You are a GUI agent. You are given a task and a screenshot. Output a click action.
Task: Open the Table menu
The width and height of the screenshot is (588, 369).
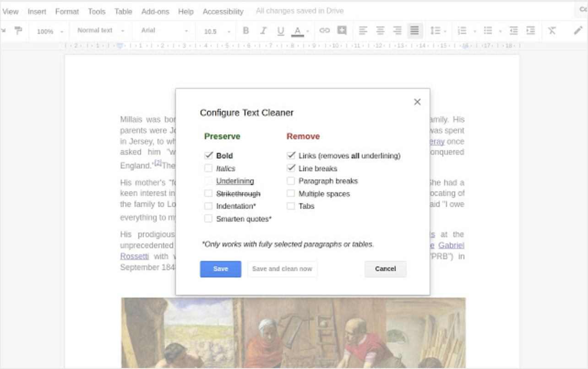[x=123, y=12]
